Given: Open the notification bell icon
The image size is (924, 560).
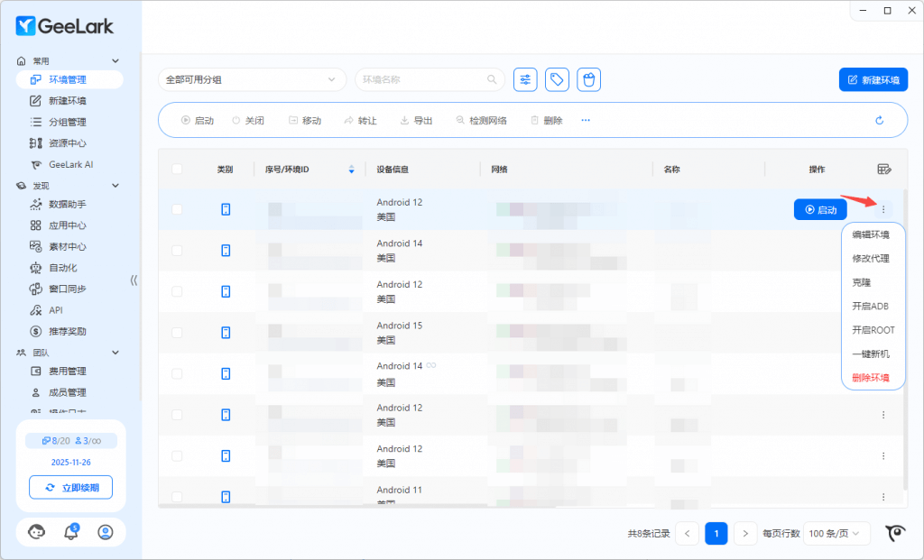Looking at the screenshot, I should (x=71, y=532).
